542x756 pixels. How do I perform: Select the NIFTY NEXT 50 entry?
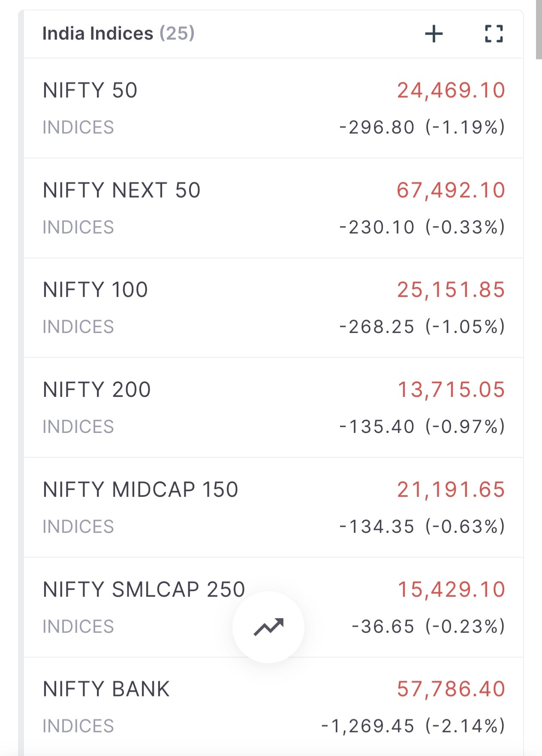point(122,191)
